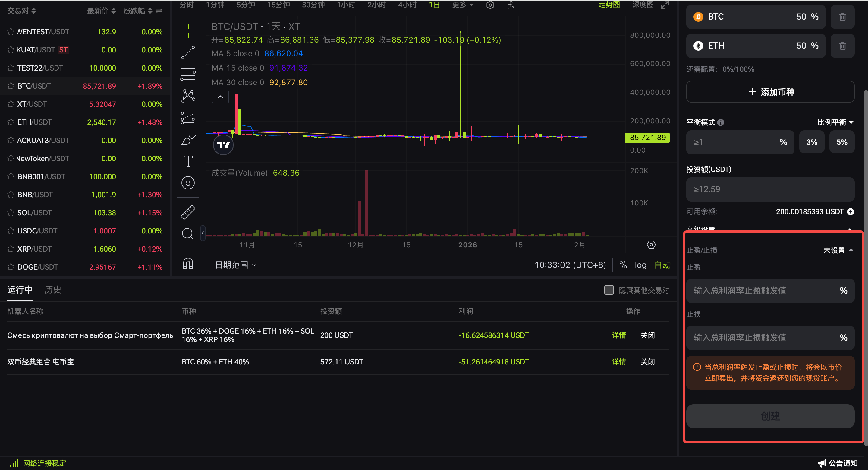The image size is (868, 470).
Task: Select the 1日 timeframe
Action: pos(434,5)
